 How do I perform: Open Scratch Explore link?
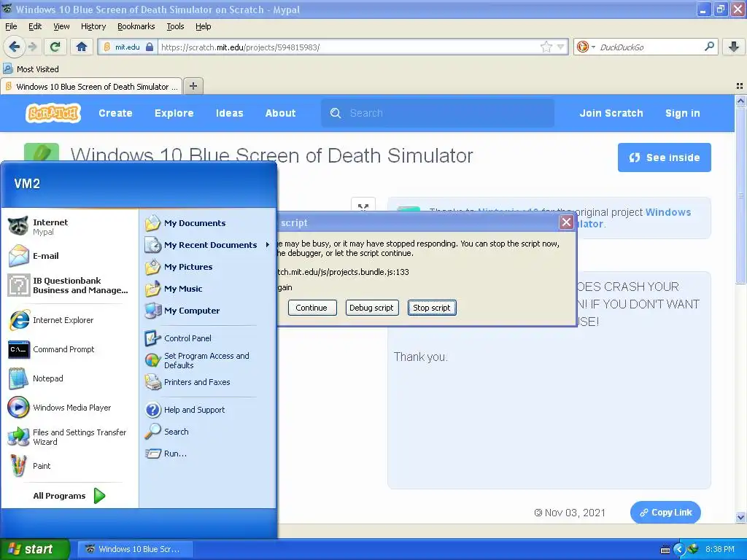click(174, 113)
